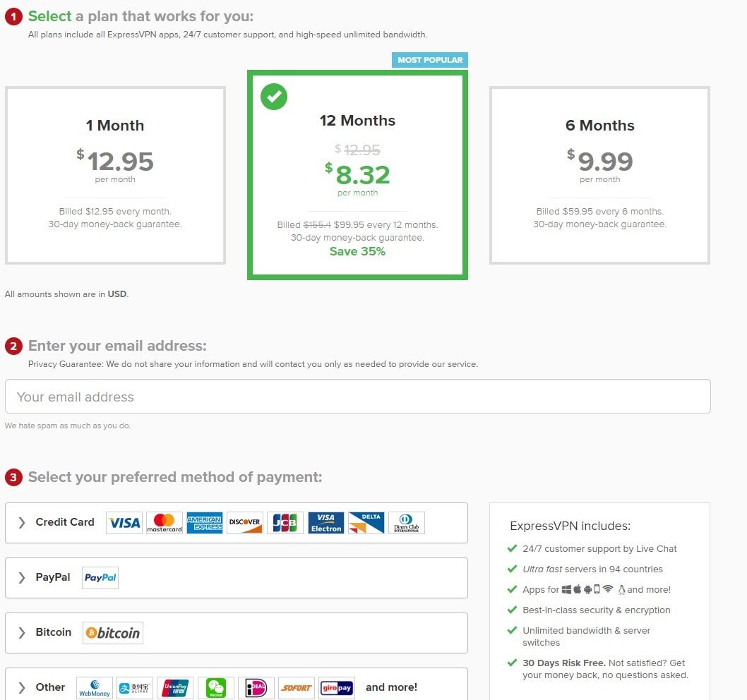Click the MOST POPULAR badge
Screen dimensions: 747x700
pos(430,60)
